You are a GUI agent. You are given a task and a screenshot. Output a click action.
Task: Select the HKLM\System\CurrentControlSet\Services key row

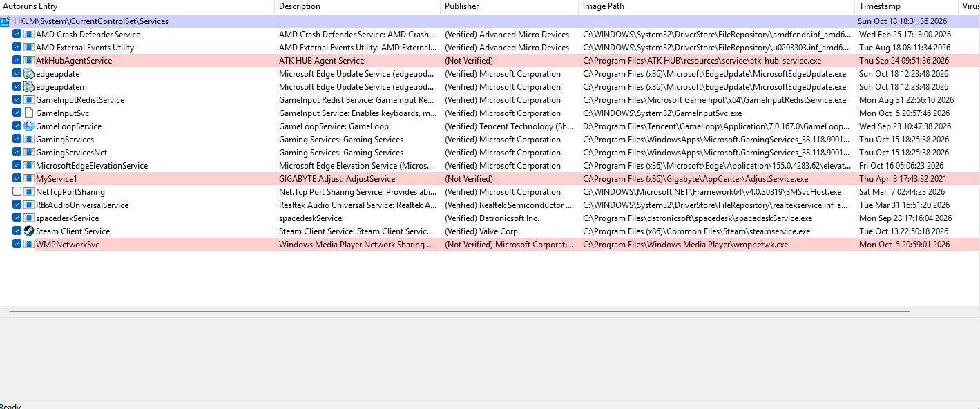coord(490,21)
